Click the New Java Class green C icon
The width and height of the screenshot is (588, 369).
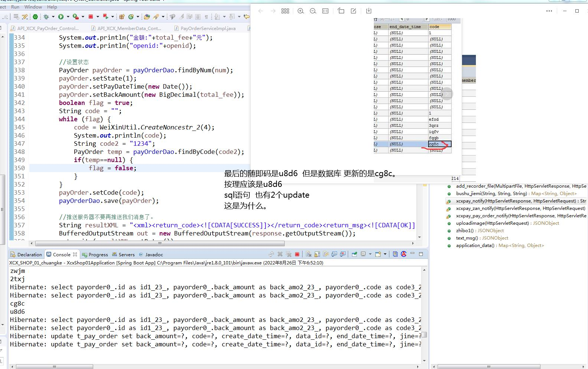click(131, 17)
